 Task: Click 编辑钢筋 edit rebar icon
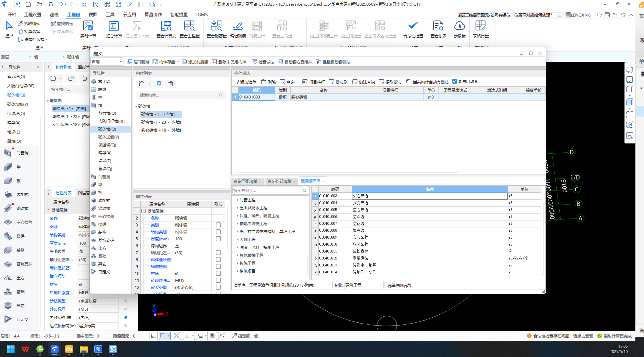[x=238, y=29]
